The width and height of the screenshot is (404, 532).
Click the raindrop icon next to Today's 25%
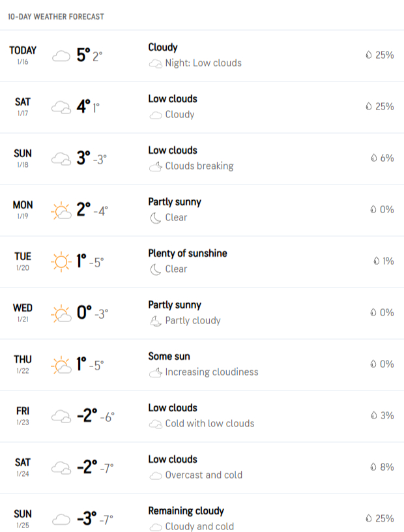click(369, 55)
